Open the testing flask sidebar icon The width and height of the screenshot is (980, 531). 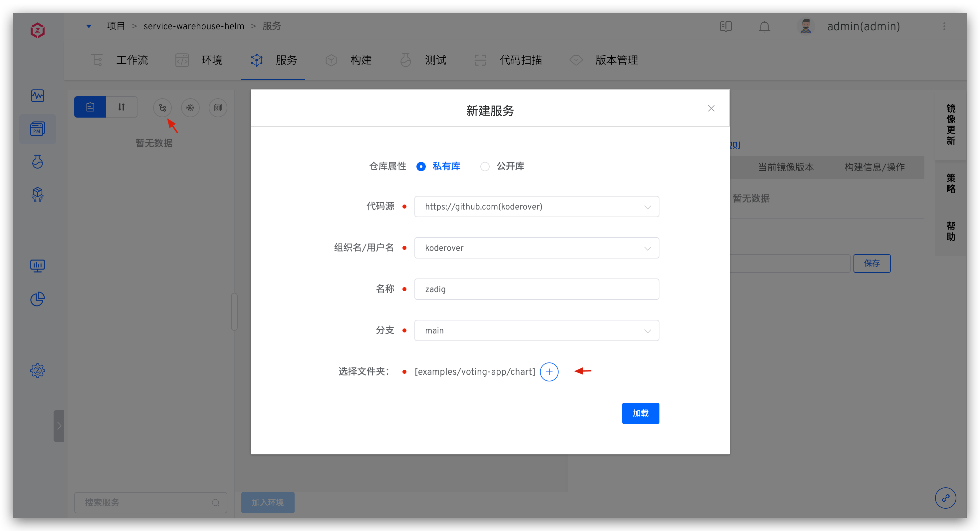pos(37,161)
